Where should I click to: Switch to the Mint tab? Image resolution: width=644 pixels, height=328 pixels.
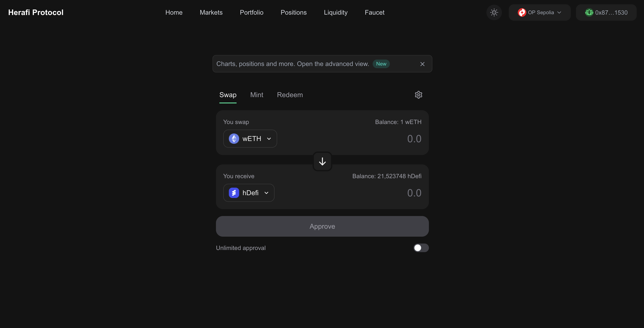[257, 95]
